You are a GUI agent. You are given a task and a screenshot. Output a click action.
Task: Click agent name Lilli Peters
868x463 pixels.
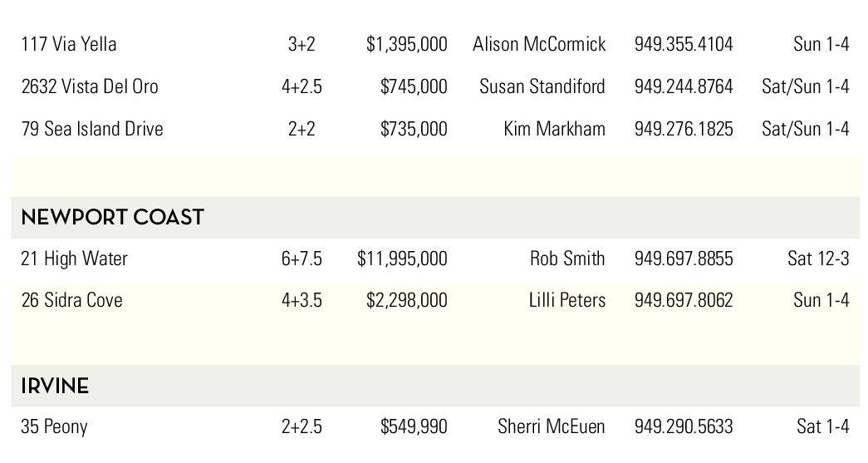coord(567,300)
